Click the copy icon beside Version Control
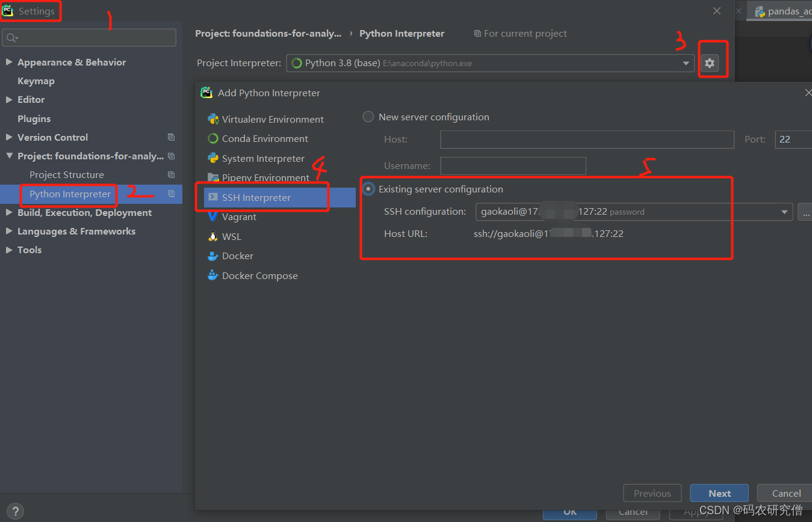This screenshot has width=812, height=522. 172,137
